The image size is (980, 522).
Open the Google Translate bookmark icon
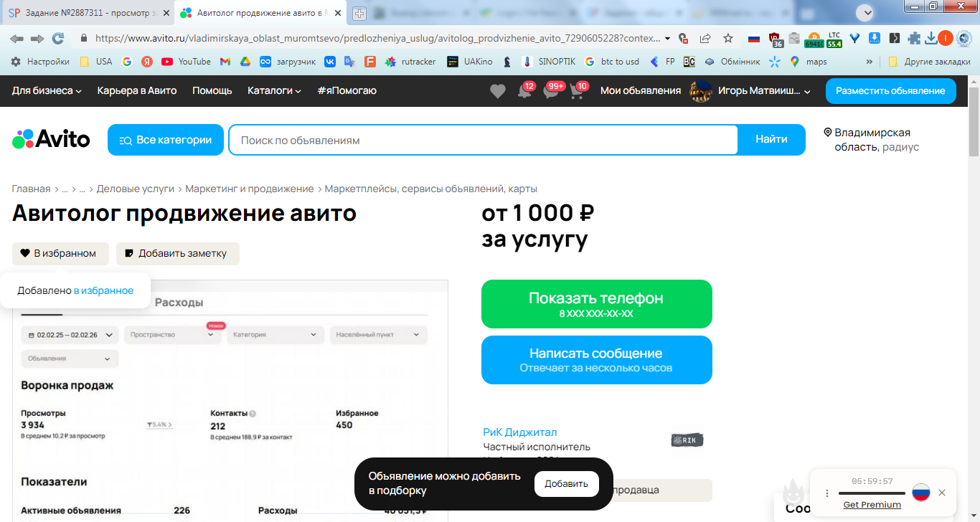350,62
